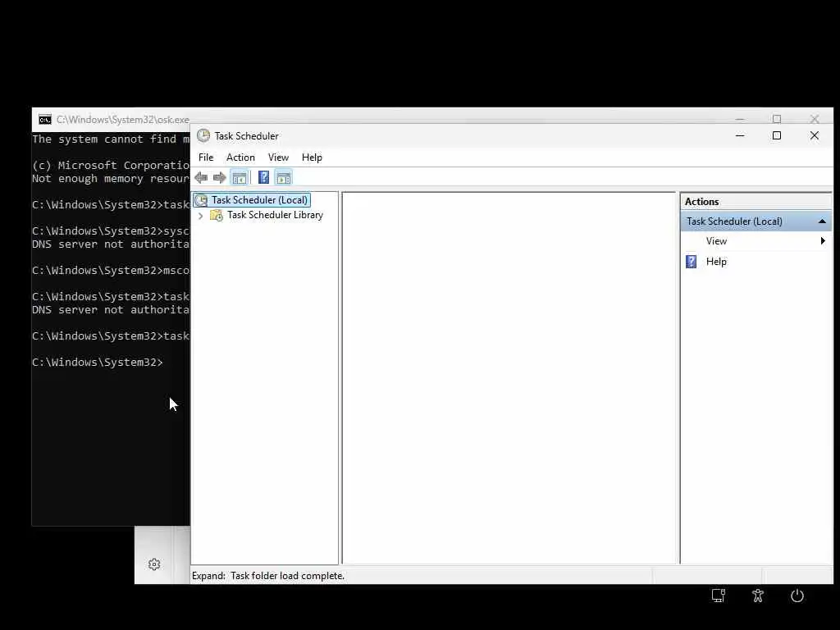This screenshot has width=840, height=630.
Task: Click the Command Prompt window title bar icon
Action: (45, 120)
